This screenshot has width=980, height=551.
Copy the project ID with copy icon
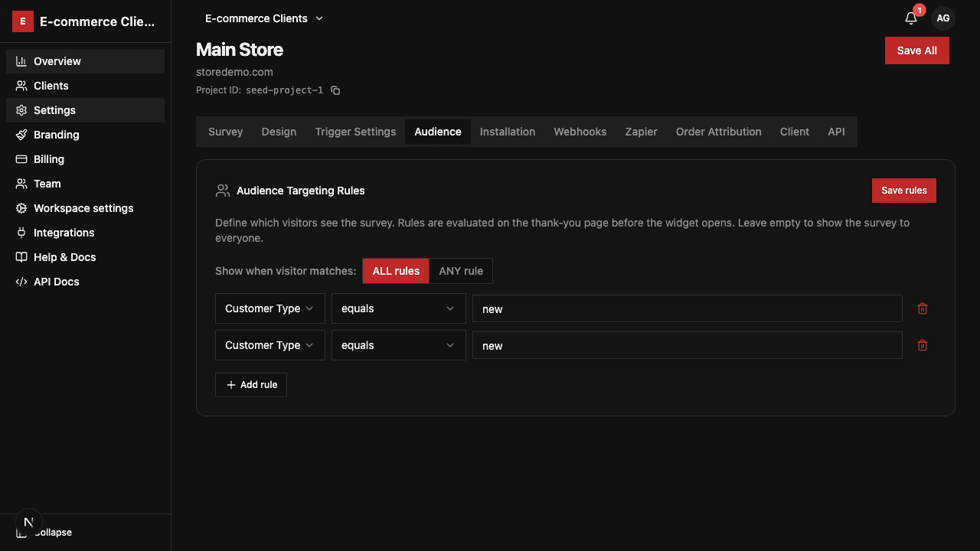(335, 90)
